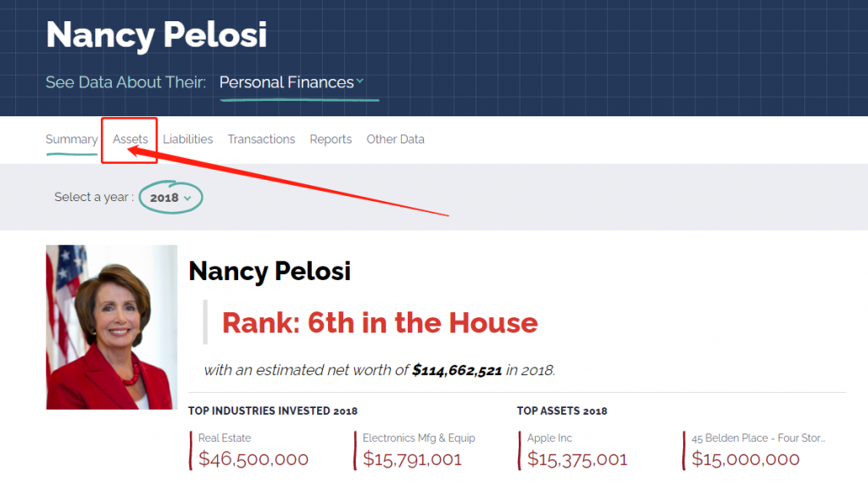
Task: Open the Reports tab
Action: (331, 139)
